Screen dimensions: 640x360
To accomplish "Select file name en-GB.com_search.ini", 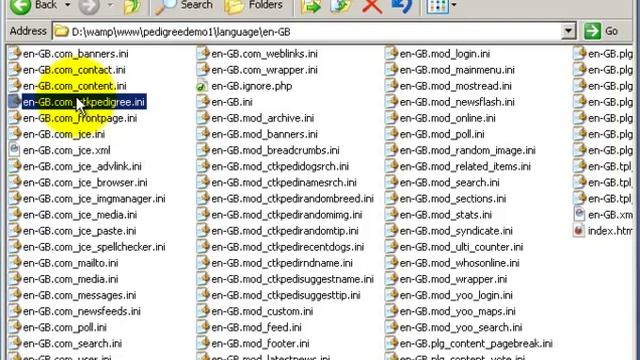I will pyautogui.click(x=73, y=344).
